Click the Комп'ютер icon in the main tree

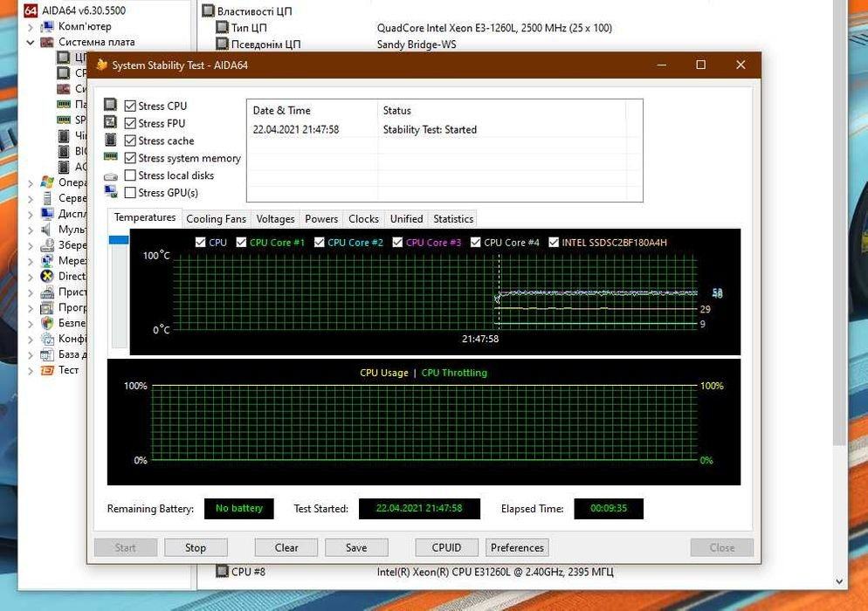pyautogui.click(x=48, y=26)
